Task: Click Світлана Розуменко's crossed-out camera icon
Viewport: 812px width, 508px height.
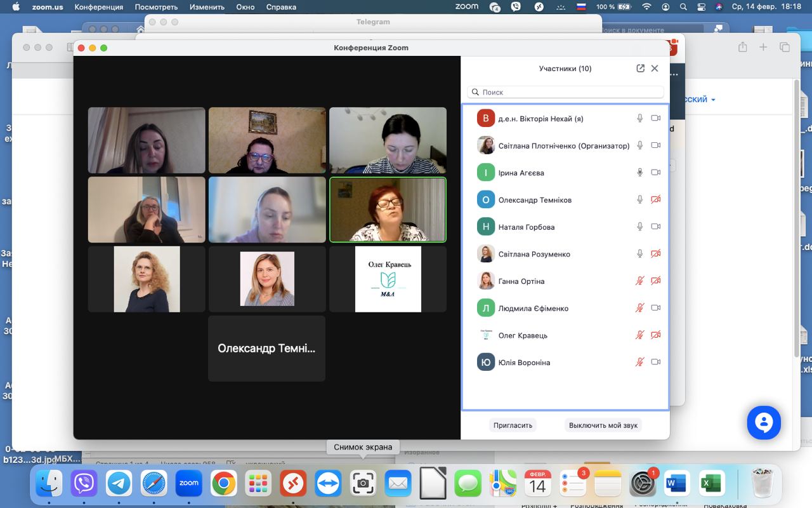Action: pos(656,254)
